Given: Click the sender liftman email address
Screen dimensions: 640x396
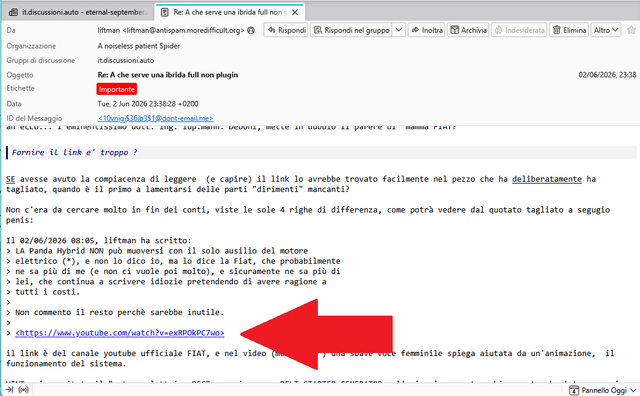Looking at the screenshot, I should click(x=171, y=30).
